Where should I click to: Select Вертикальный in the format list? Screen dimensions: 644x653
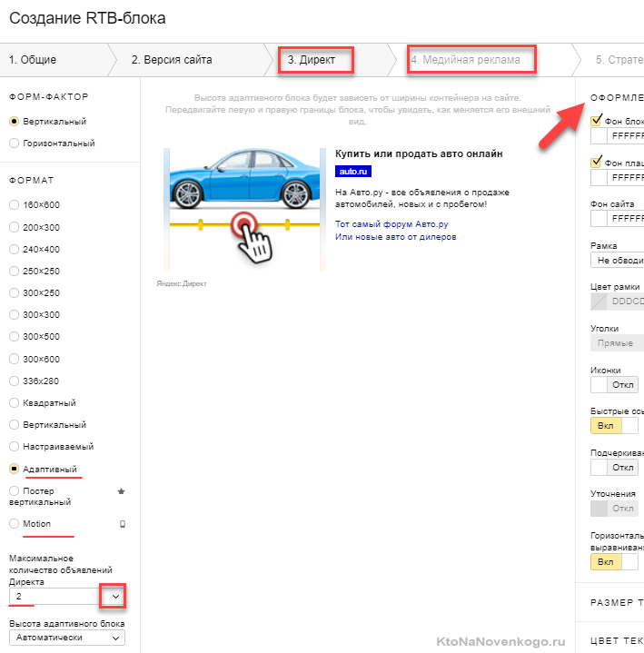15,425
